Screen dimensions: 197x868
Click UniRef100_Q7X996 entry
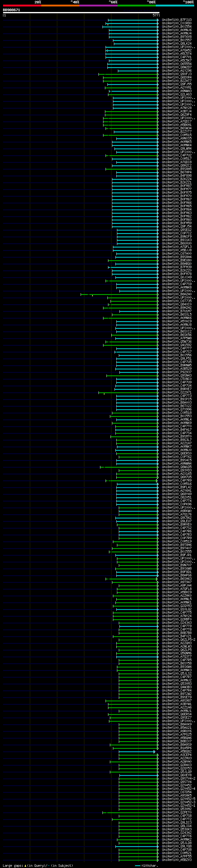[x=177, y=410]
